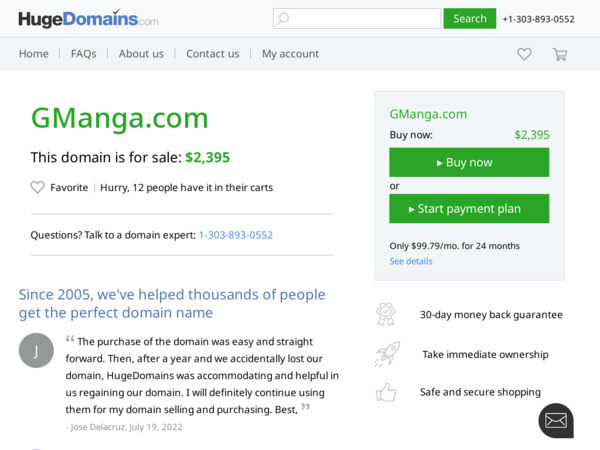Go to Home in navigation
This screenshot has height=450, width=600.
click(x=33, y=54)
